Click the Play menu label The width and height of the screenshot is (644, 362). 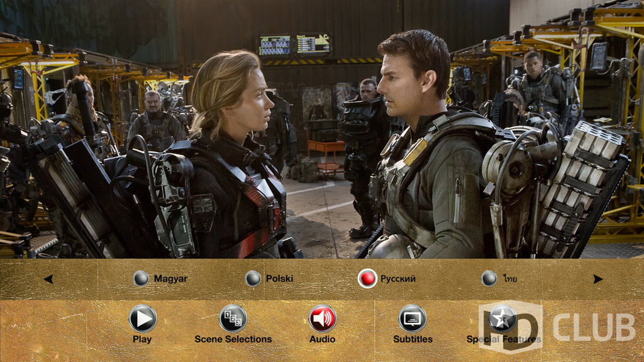point(142,339)
